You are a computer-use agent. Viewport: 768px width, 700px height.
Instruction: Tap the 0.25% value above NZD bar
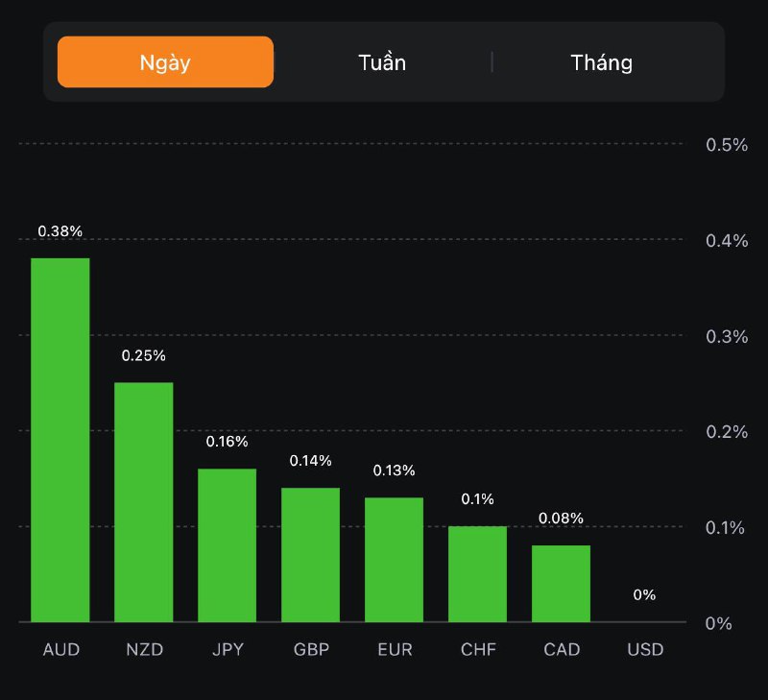[144, 355]
